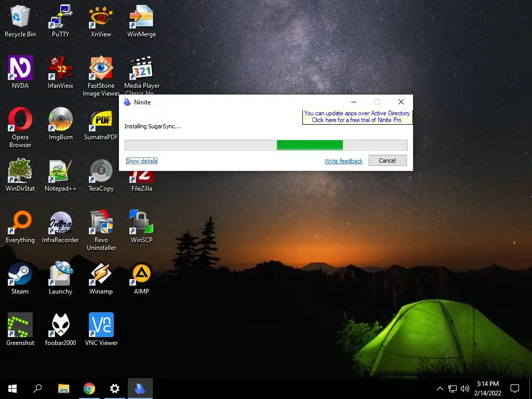Select the Greenshot desktop shortcut
This screenshot has width=532, height=399.
click(20, 329)
